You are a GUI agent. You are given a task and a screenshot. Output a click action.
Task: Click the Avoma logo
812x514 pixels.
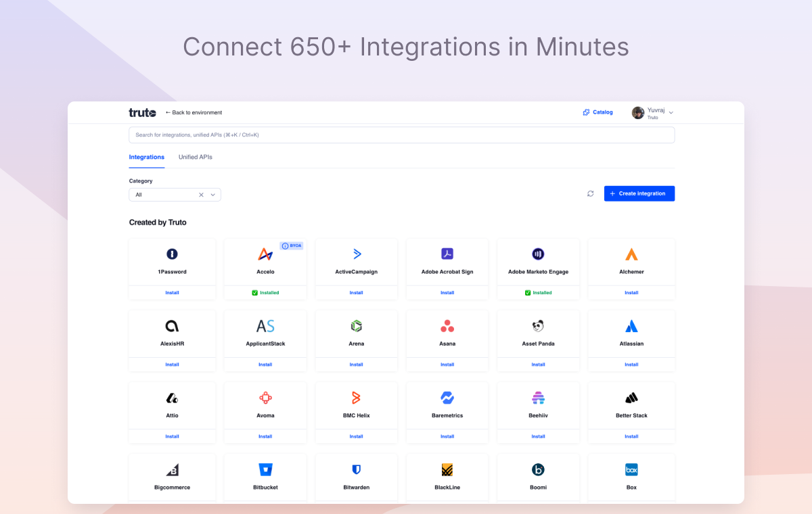(265, 398)
